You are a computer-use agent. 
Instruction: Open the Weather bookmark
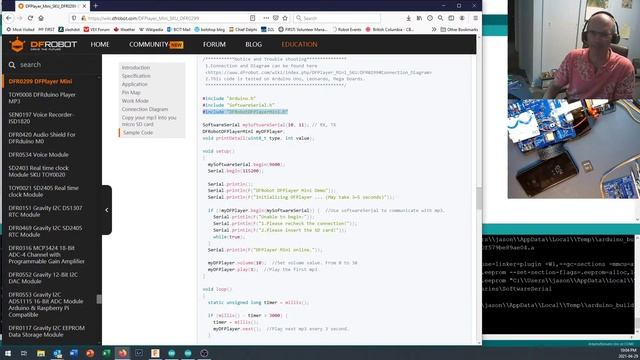pos(124,29)
